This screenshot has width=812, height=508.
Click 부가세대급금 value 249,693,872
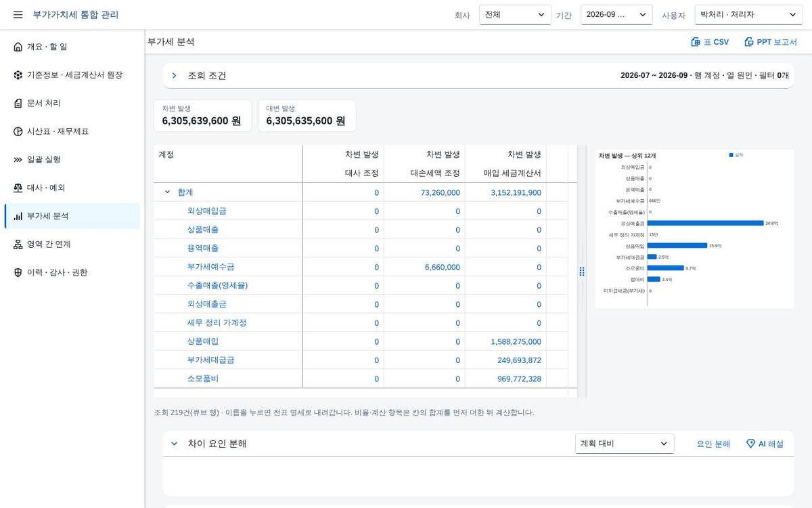[519, 360]
